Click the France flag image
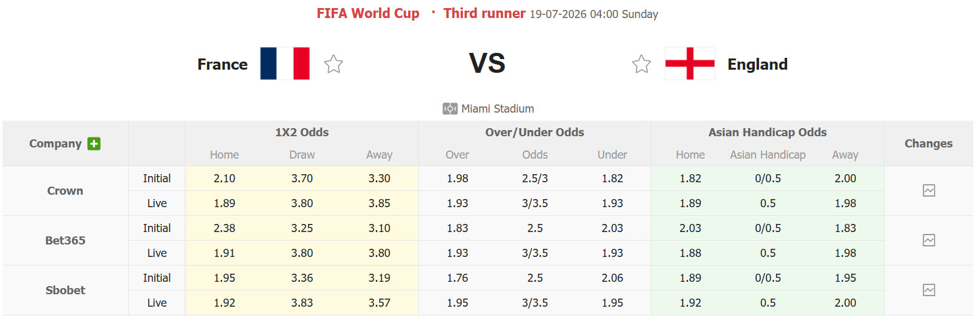This screenshot has height=321, width=980. (x=285, y=63)
